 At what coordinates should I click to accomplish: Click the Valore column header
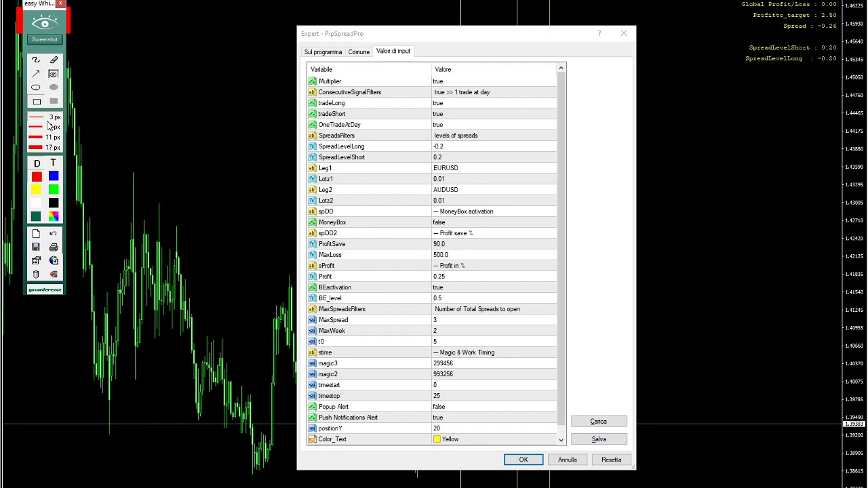(494, 69)
